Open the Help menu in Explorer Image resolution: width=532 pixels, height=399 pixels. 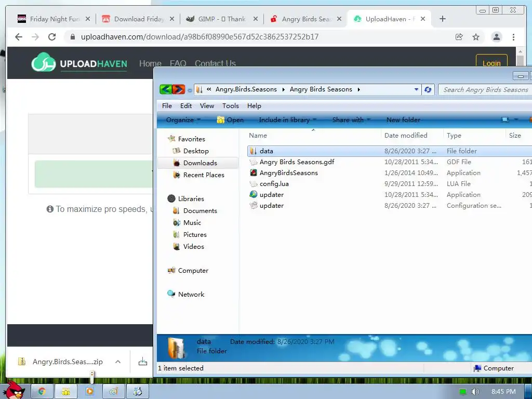(x=254, y=106)
